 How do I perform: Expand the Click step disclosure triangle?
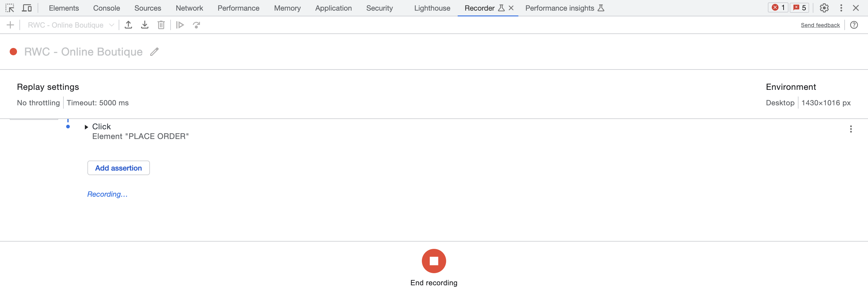(86, 127)
